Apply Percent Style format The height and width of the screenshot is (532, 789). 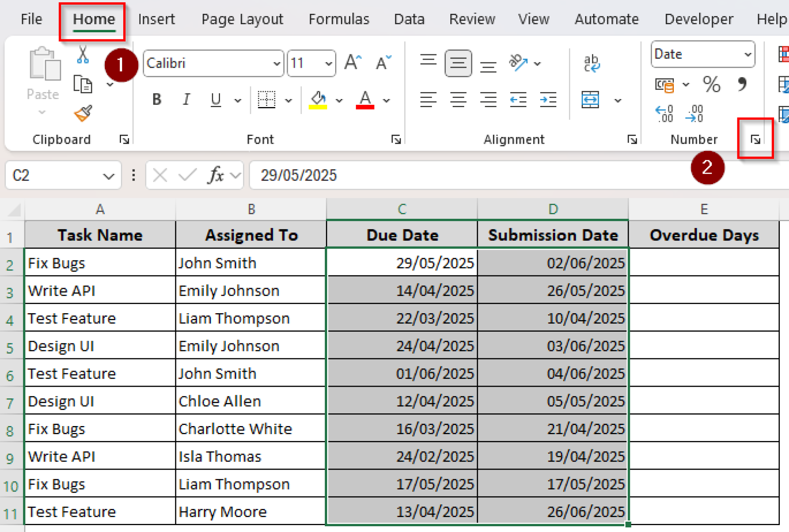(x=711, y=84)
